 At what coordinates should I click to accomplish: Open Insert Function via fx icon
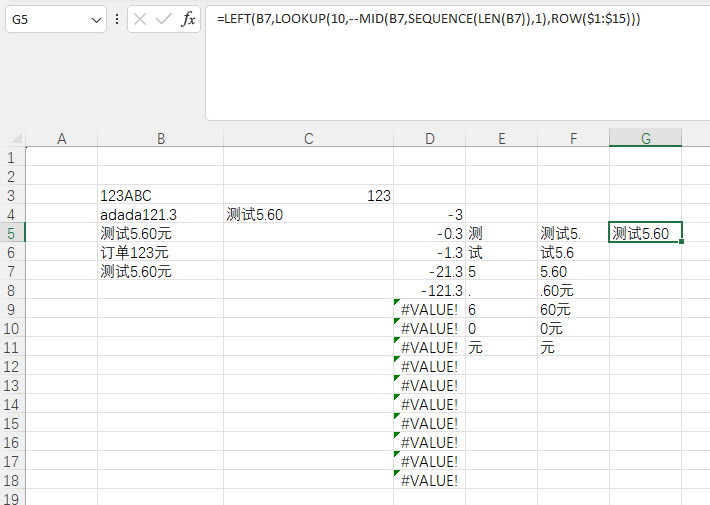coord(188,19)
